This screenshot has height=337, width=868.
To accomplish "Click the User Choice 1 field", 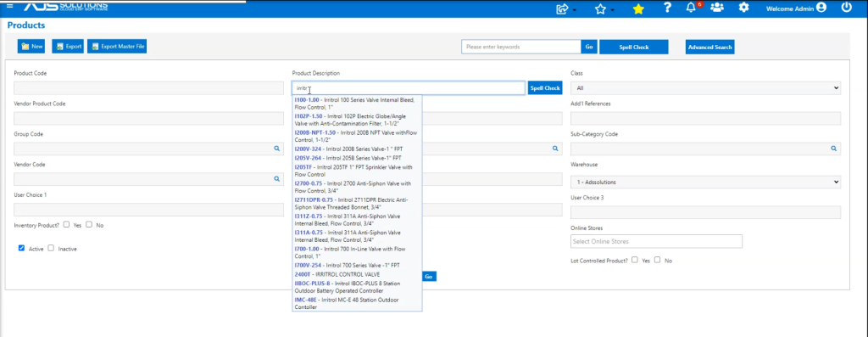I will tap(149, 210).
